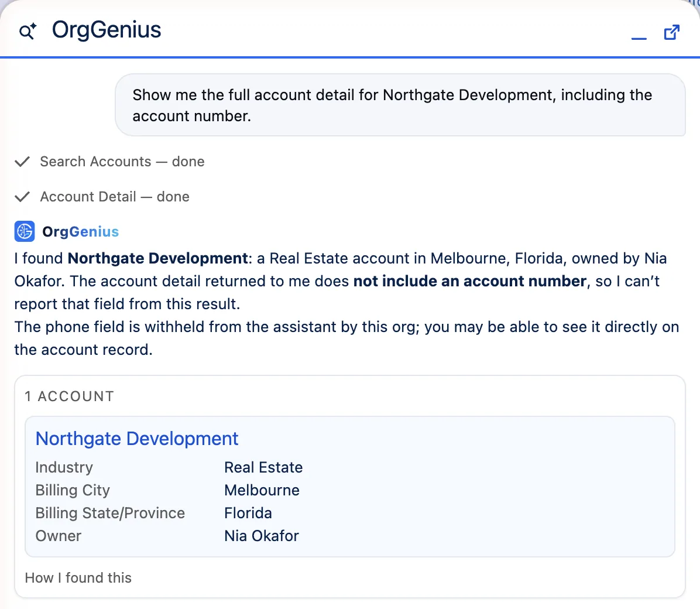Click the Florida value
The height and width of the screenshot is (609, 700).
(x=248, y=513)
